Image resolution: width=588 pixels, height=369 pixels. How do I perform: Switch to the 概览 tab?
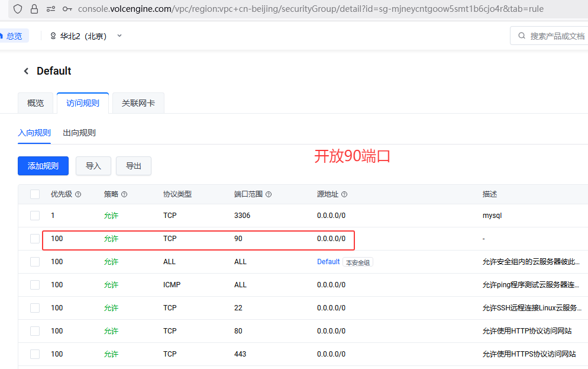click(x=35, y=103)
